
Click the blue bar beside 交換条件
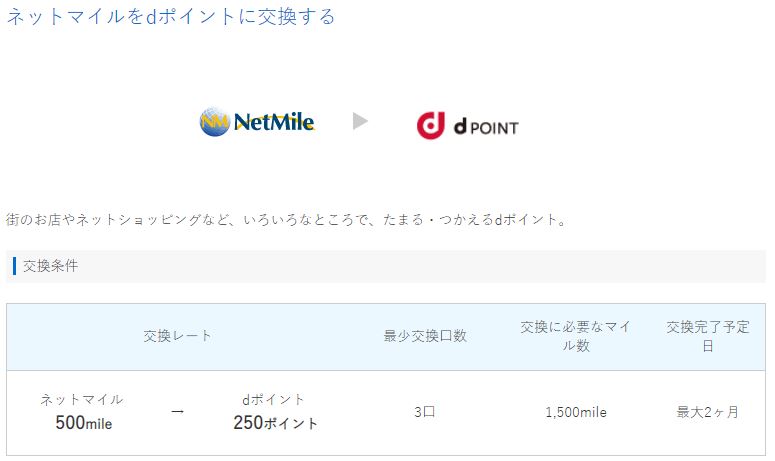click(14, 266)
